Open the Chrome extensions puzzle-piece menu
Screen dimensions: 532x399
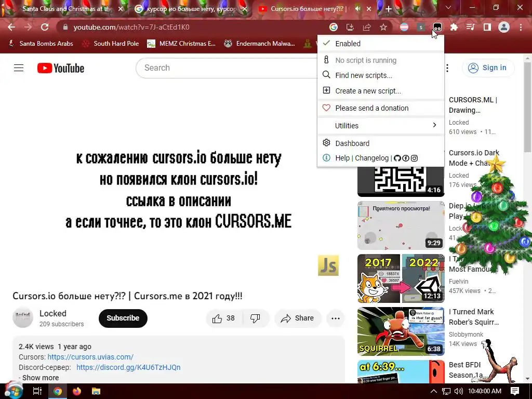tap(454, 27)
